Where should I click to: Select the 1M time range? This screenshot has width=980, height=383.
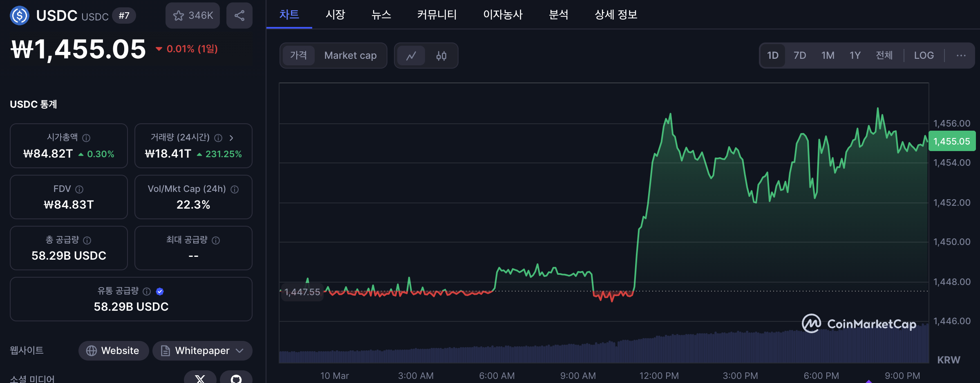828,56
